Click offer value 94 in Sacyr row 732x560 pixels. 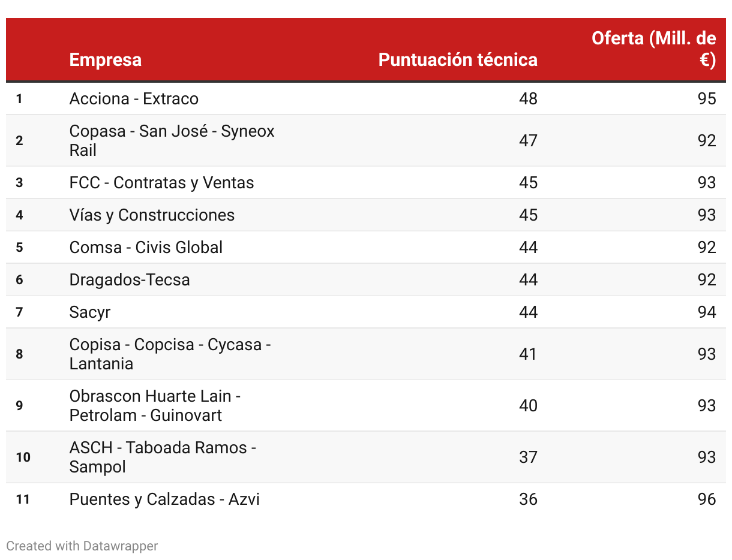(x=707, y=312)
